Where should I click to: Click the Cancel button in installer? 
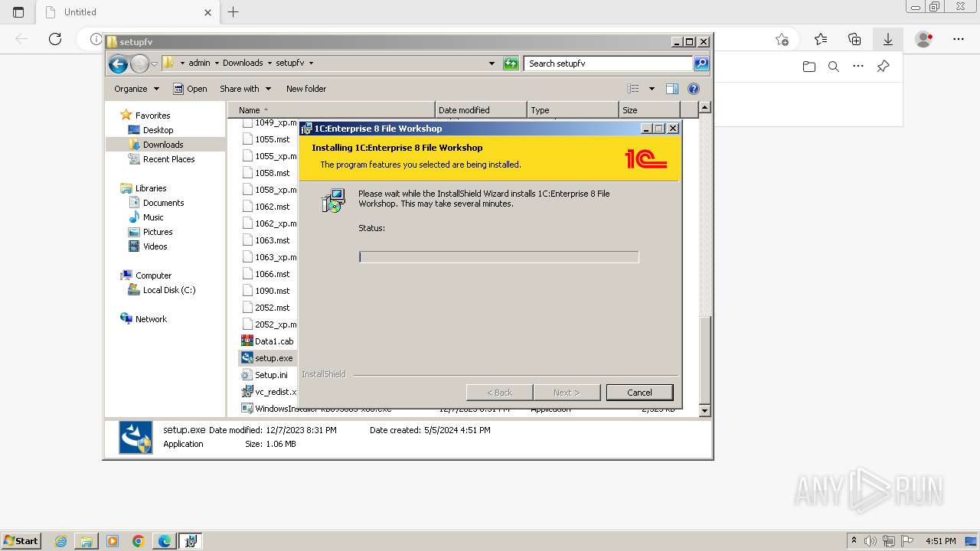click(639, 393)
